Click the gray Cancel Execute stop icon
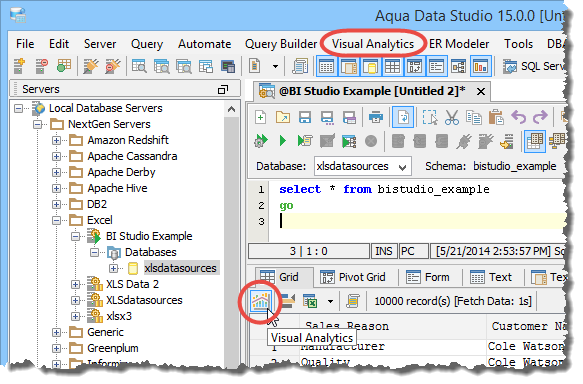This screenshot has height=384, width=583. 371,141
